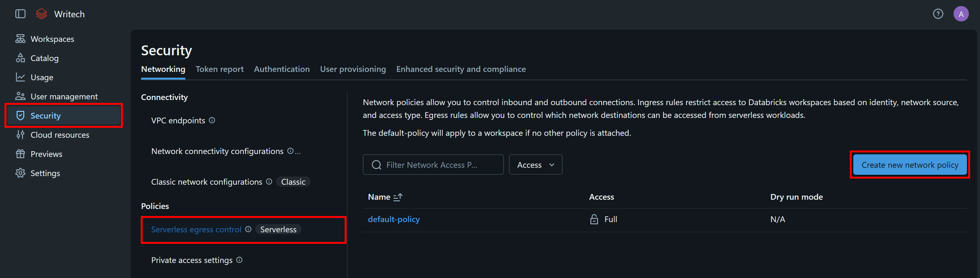Sort by Name column sort icon
This screenshot has height=278, width=980.
coord(398,197)
